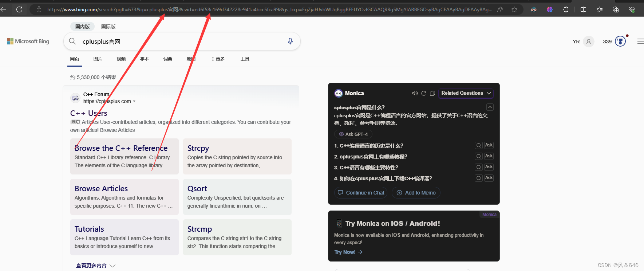
Task: Click the rewards trophy icon
Action: tap(620, 41)
